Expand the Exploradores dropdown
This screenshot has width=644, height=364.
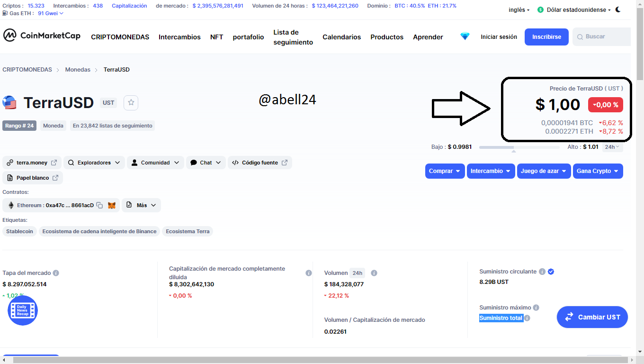94,163
